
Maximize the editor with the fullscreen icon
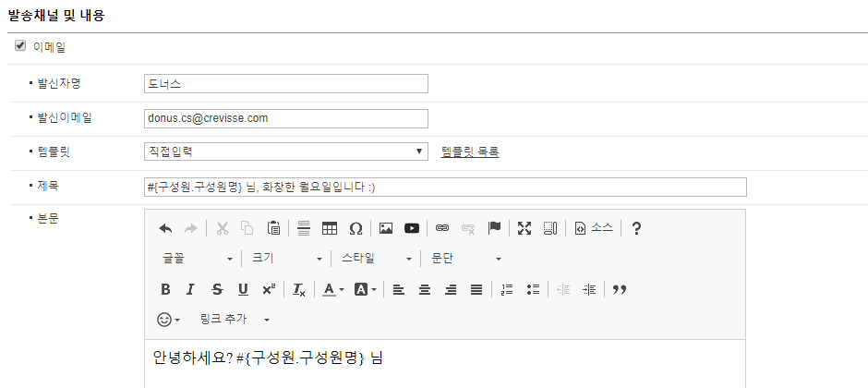(524, 228)
